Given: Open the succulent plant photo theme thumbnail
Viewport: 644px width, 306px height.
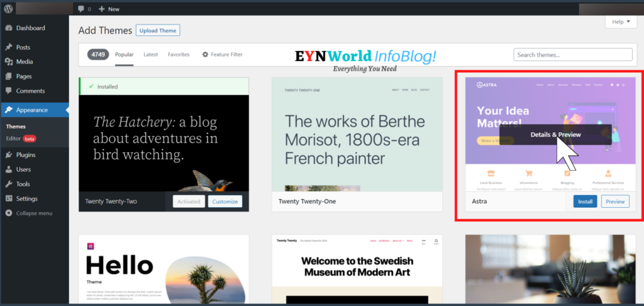Looking at the screenshot, I should coord(550,269).
